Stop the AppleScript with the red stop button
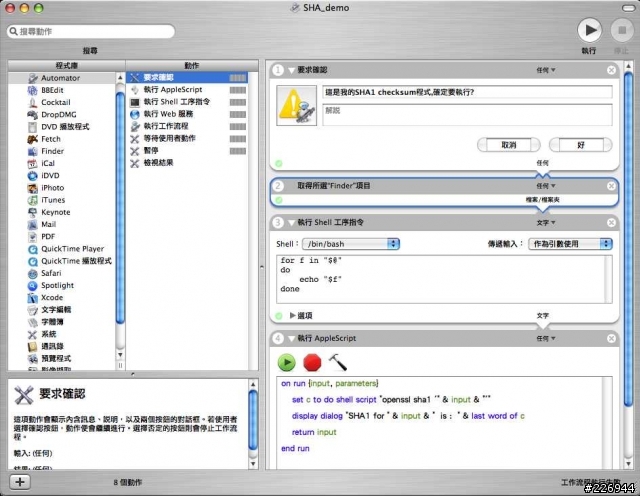640x496 pixels. [312, 363]
